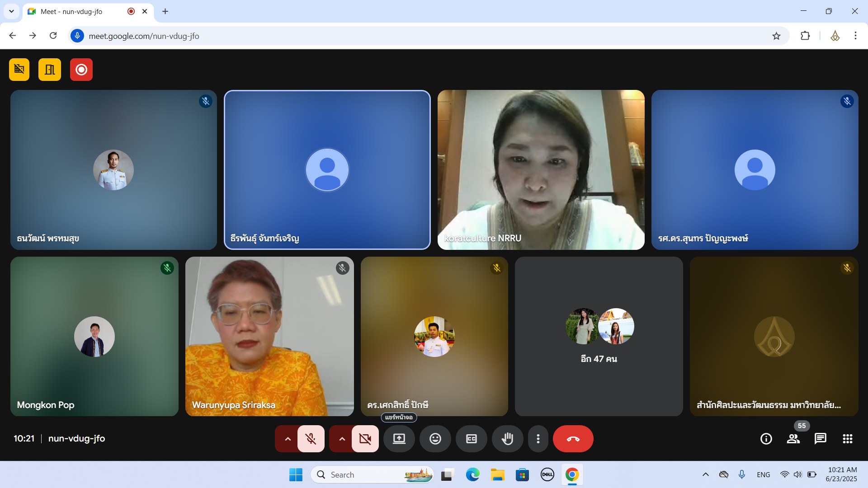Select the Warunyupa Sriraksa video tile

(x=269, y=337)
